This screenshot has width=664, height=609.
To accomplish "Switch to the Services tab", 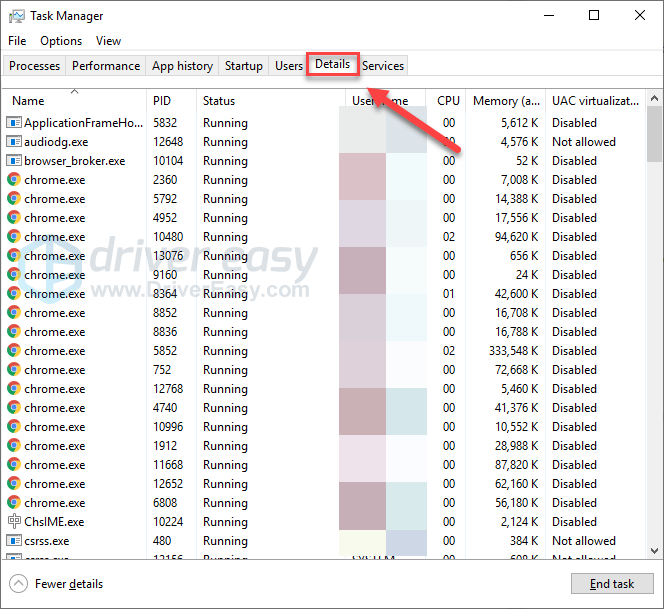I will click(x=383, y=66).
